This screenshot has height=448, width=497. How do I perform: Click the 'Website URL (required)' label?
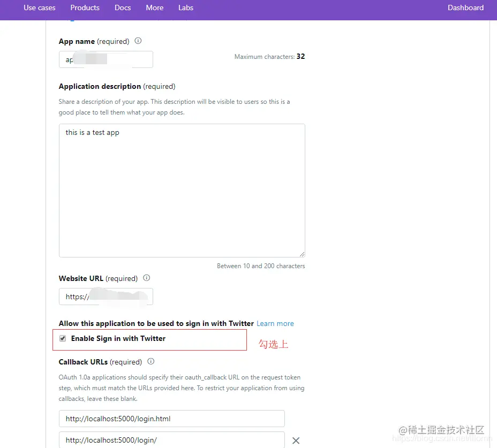98,278
